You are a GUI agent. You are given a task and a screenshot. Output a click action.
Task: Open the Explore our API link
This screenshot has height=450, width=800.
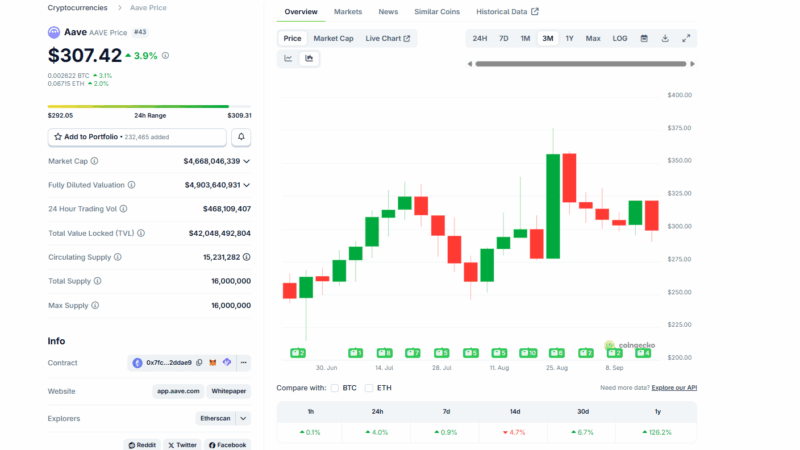pyautogui.click(x=673, y=387)
